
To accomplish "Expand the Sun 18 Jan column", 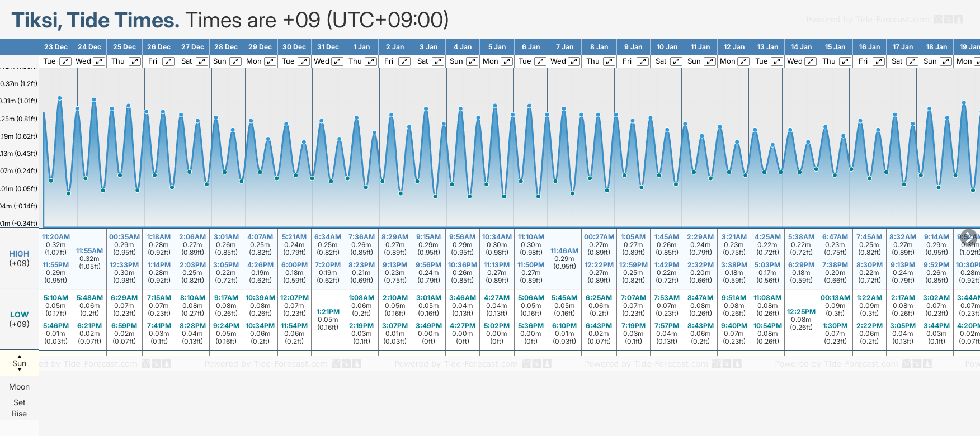I will coord(945,61).
